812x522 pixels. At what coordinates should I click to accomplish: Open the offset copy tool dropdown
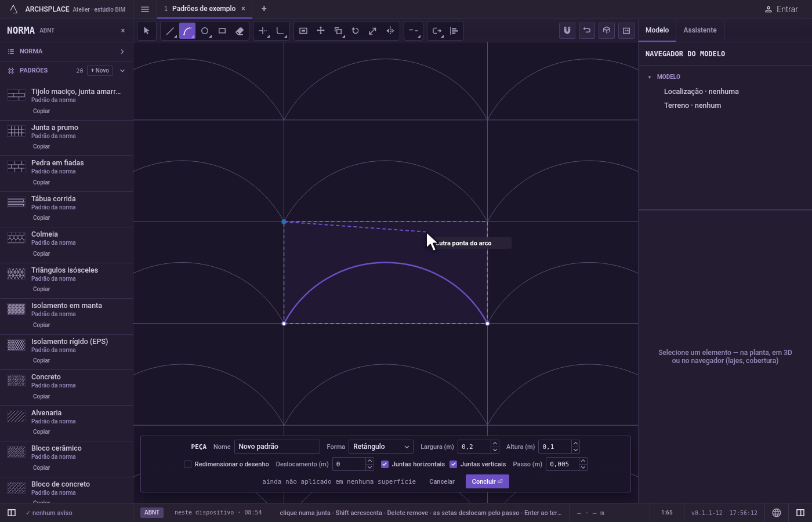[338, 31]
